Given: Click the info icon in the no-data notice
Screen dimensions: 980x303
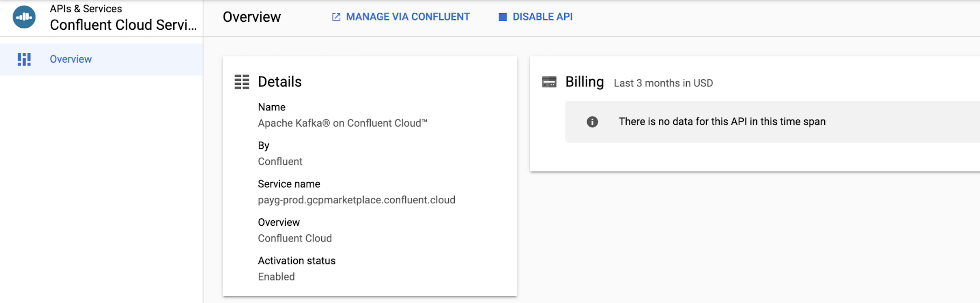Looking at the screenshot, I should tap(592, 122).
